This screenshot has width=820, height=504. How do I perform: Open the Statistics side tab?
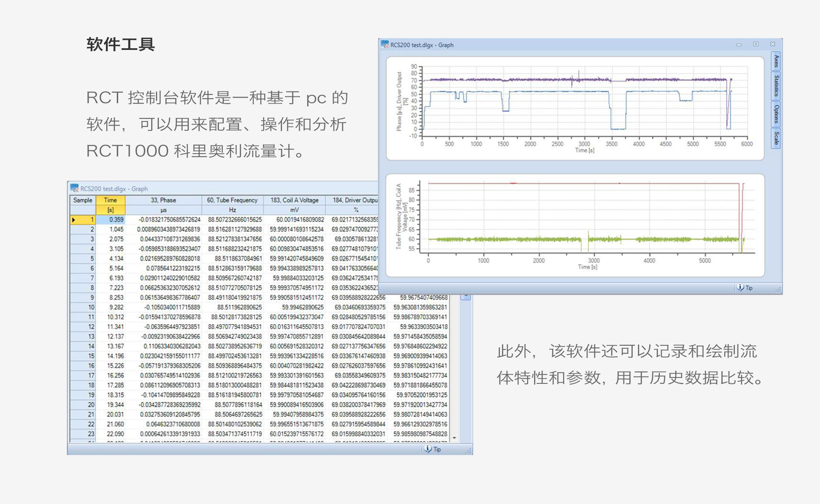coord(776,86)
